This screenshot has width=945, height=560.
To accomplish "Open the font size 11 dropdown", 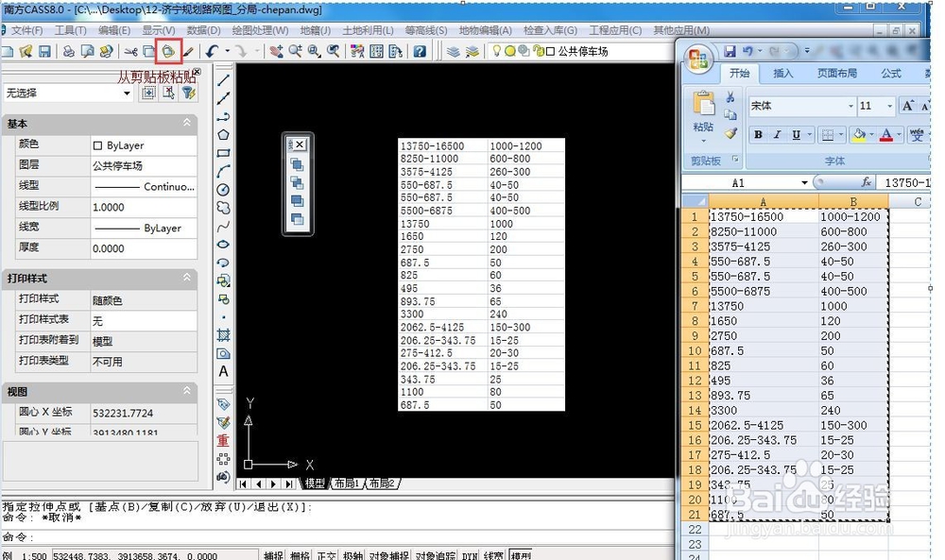I will click(x=889, y=107).
